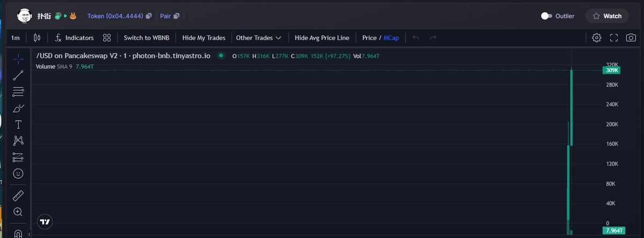644x238 pixels.
Task: Copy the Token address 0x04..4444
Action: (x=149, y=16)
